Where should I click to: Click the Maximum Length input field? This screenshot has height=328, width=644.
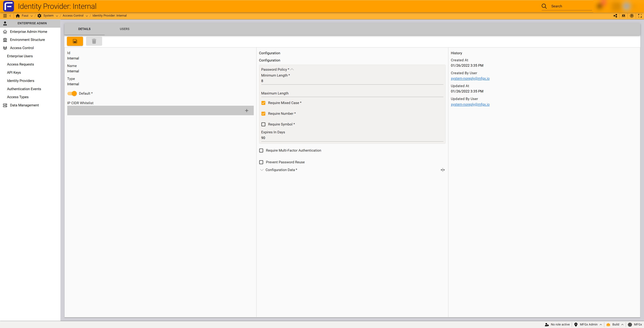(352, 93)
